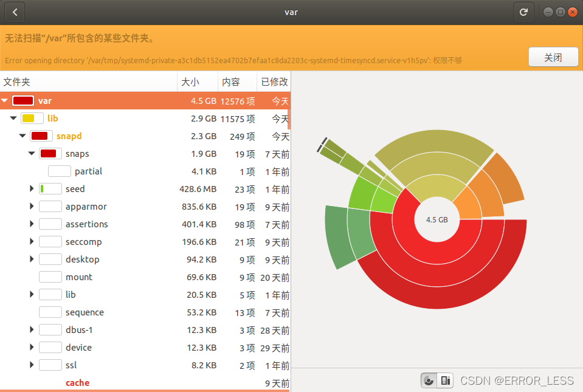The height and width of the screenshot is (392, 583).
Task: Click the green usage bar of seed
Action: (x=50, y=189)
